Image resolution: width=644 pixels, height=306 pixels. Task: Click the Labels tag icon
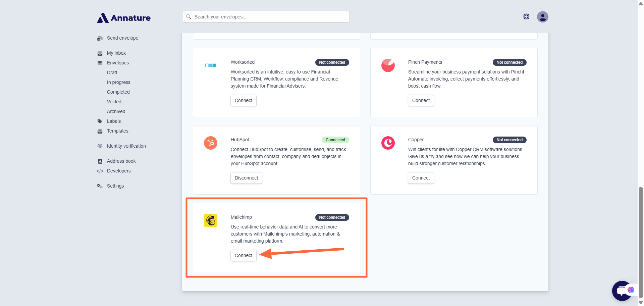(100, 121)
